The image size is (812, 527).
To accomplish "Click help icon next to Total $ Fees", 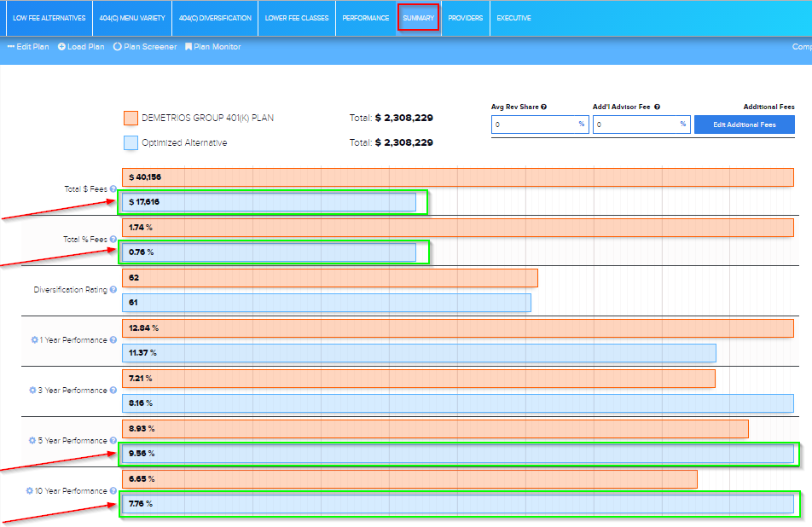I will point(113,189).
